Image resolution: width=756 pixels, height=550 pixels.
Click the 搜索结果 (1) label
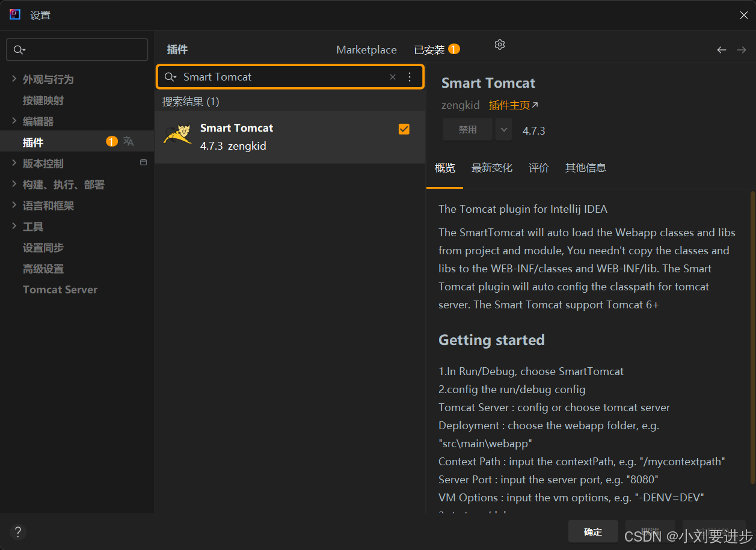click(191, 102)
